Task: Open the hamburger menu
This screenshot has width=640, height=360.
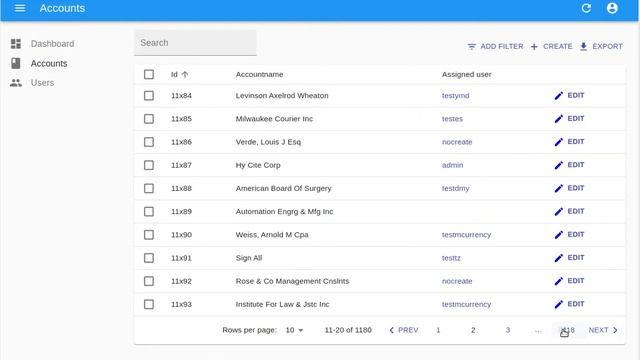Action: (x=20, y=8)
